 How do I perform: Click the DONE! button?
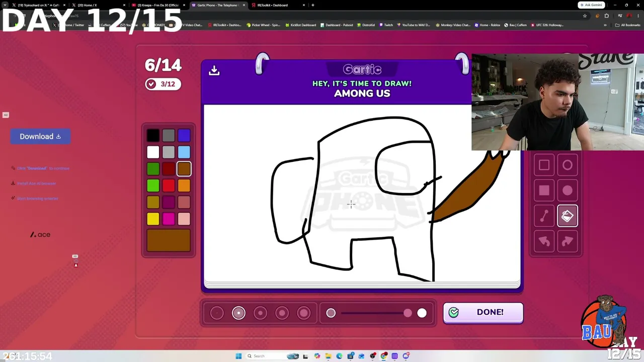483,313
